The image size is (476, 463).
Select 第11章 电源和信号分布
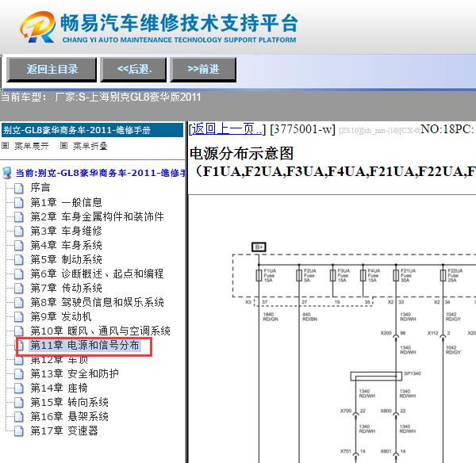coord(84,346)
